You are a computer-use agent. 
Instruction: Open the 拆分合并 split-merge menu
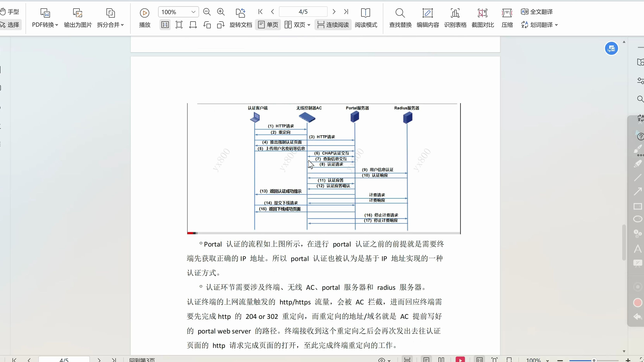point(110,25)
